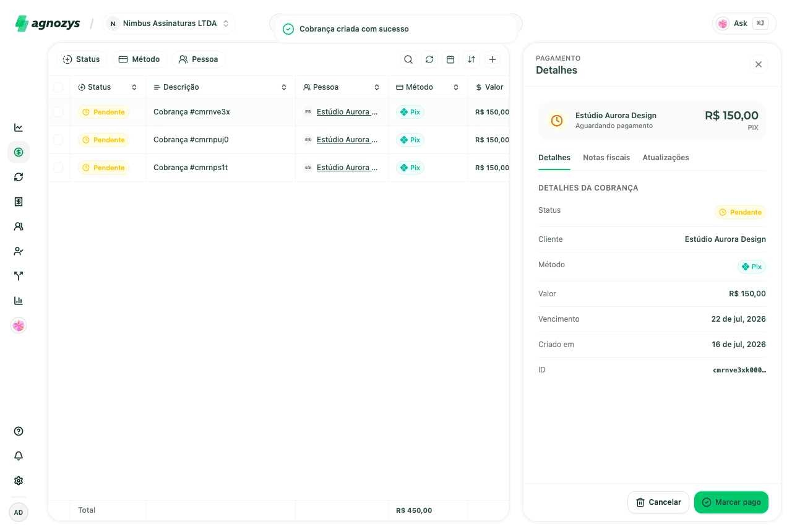Screen dimensions: 792x532
Task: Sort by the Valor column header
Action: click(489, 87)
